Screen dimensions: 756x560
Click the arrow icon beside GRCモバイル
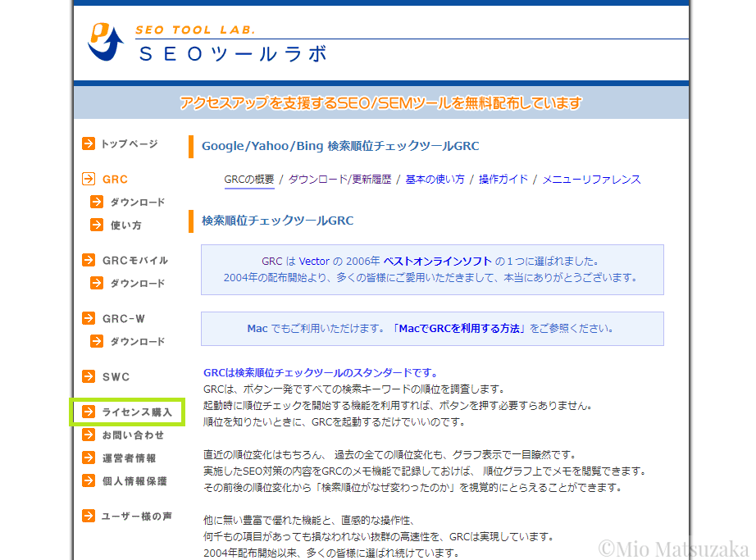click(89, 260)
